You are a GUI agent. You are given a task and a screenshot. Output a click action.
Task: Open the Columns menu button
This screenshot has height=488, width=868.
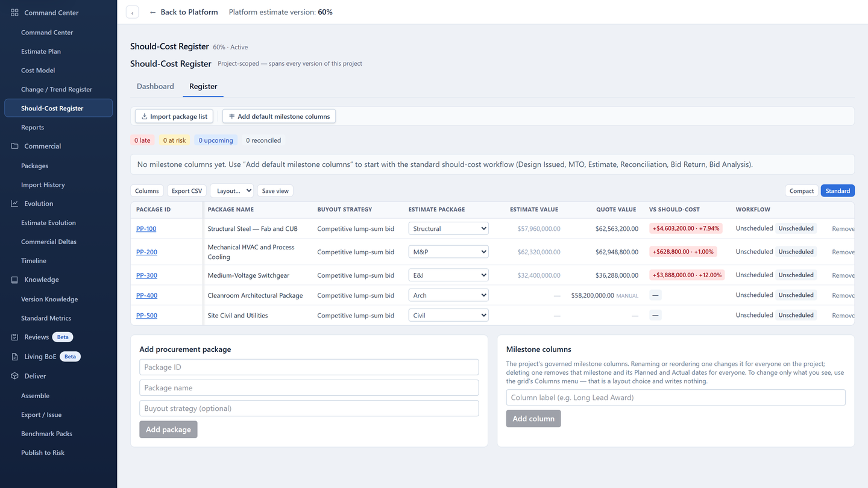147,191
